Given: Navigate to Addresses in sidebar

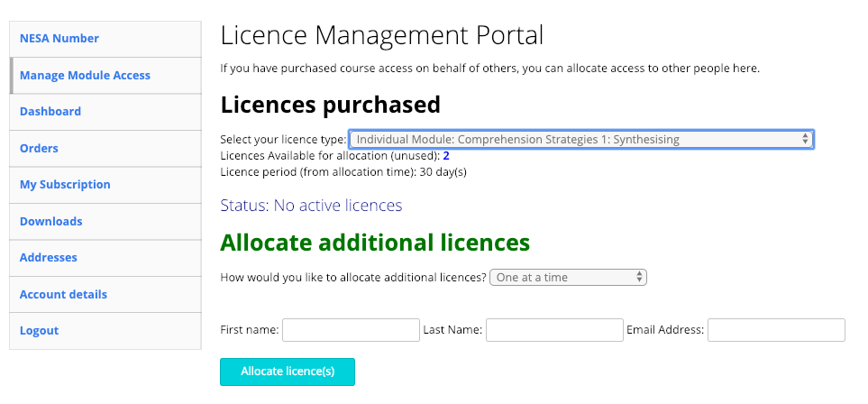Looking at the screenshot, I should [x=48, y=258].
